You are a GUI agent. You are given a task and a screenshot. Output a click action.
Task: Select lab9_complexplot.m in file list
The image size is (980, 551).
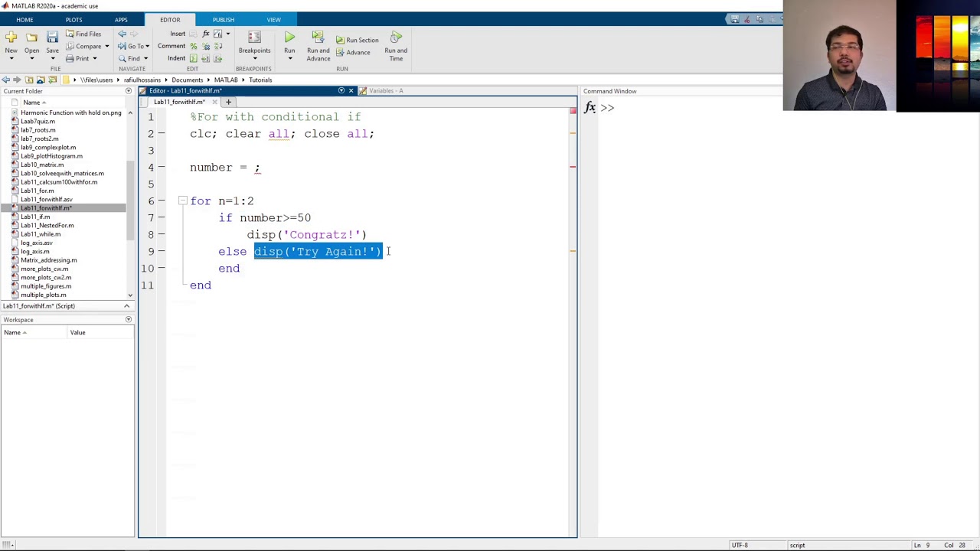(x=47, y=147)
